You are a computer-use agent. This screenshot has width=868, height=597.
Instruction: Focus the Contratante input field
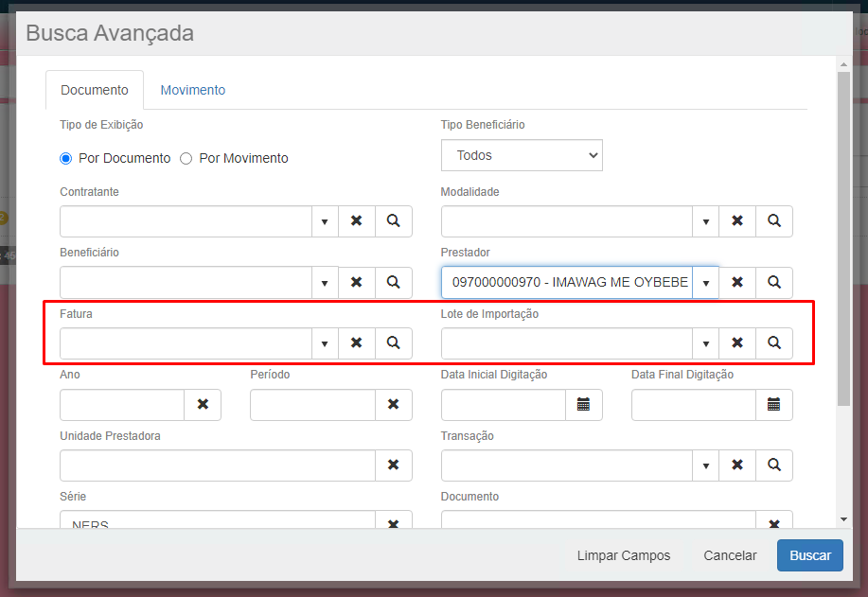pos(186,221)
